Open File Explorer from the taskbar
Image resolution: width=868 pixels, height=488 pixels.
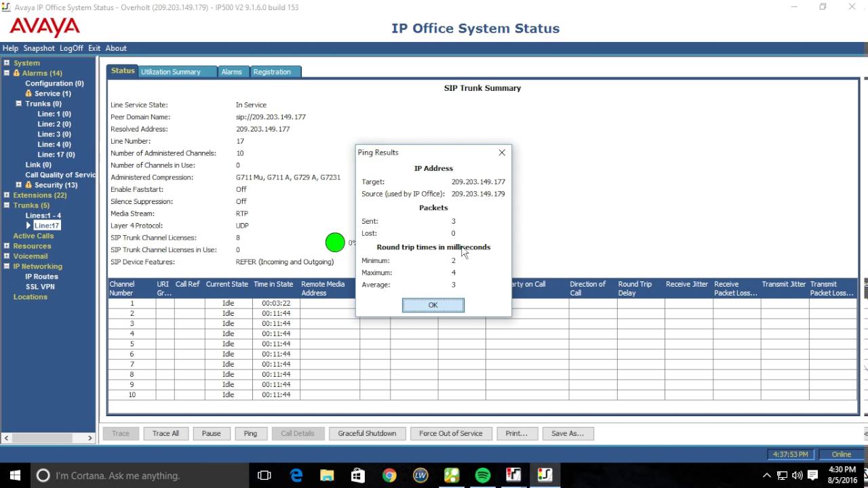(327, 475)
